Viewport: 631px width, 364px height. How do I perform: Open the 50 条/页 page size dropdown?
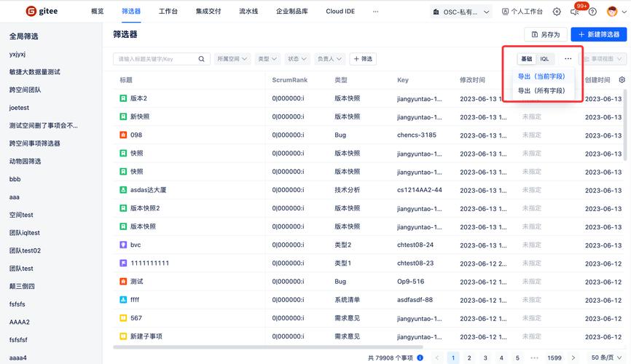(x=606, y=357)
